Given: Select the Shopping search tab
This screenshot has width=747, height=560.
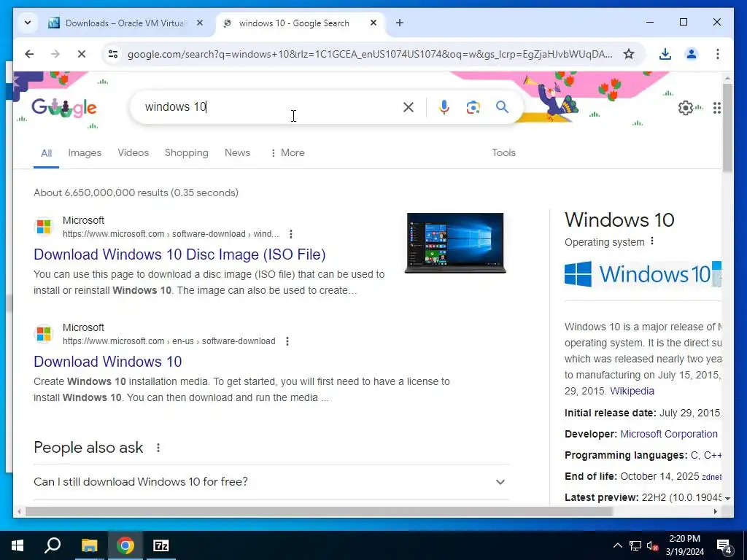Looking at the screenshot, I should (x=186, y=153).
